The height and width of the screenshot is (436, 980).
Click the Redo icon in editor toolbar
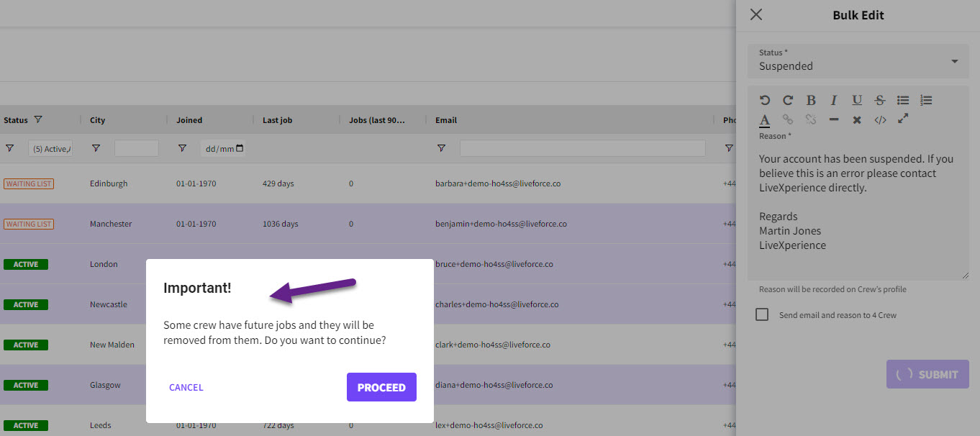click(788, 101)
